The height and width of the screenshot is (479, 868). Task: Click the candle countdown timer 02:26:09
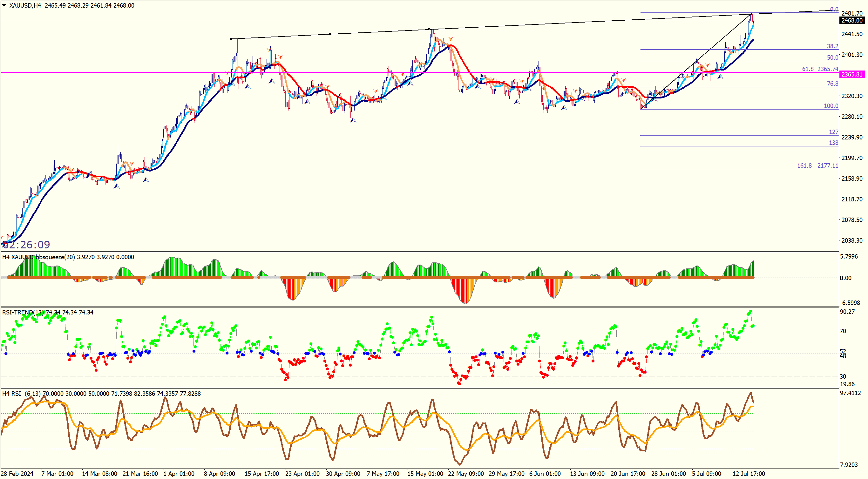pos(27,245)
